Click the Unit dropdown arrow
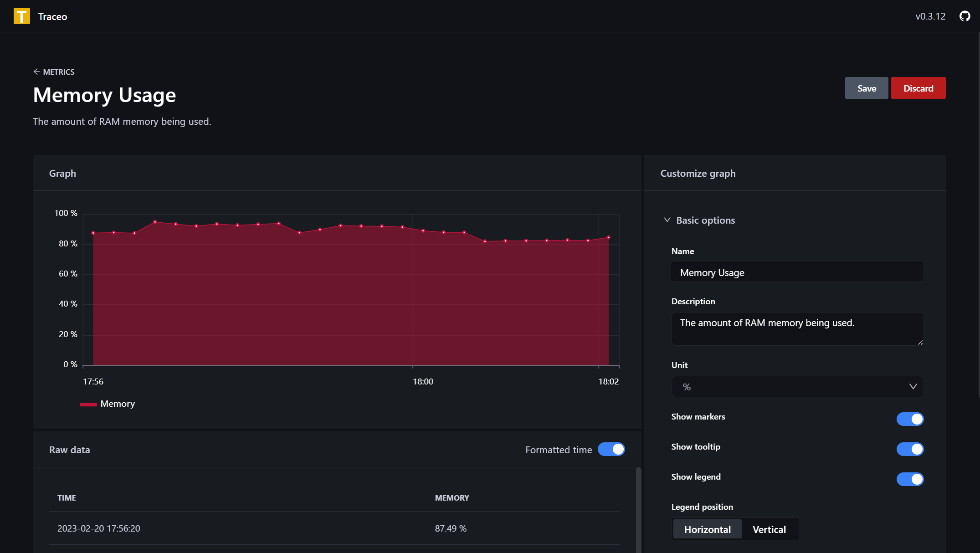 click(x=913, y=387)
